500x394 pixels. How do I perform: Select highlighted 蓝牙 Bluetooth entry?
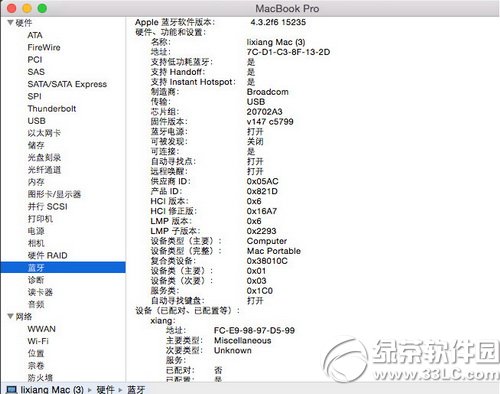coord(63,268)
